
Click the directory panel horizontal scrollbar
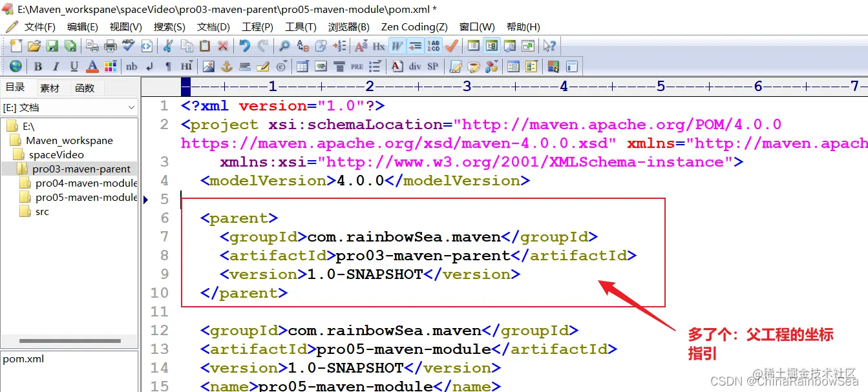tap(70, 342)
